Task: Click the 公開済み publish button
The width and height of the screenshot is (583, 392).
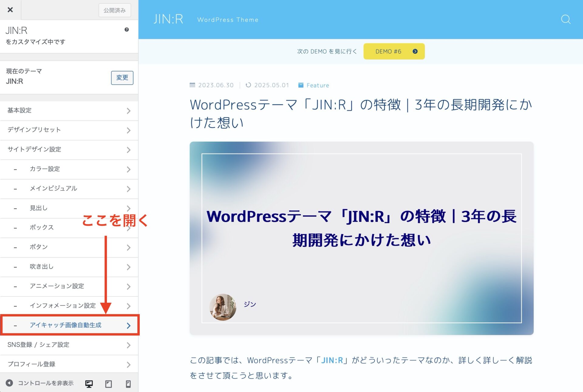Action: 114,10
